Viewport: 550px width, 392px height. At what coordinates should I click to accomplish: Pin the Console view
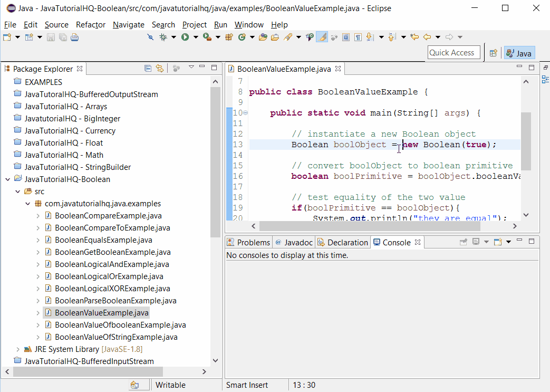(464, 242)
